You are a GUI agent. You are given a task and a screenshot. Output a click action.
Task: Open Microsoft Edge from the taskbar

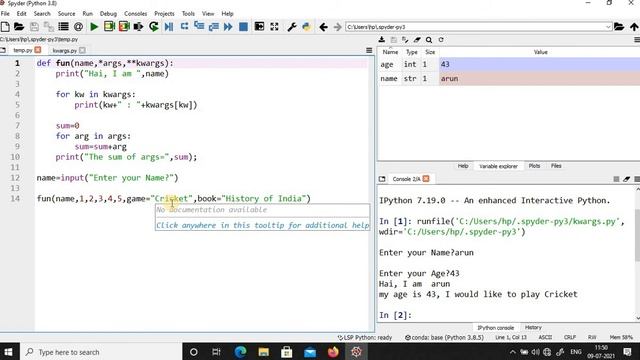(x=240, y=351)
